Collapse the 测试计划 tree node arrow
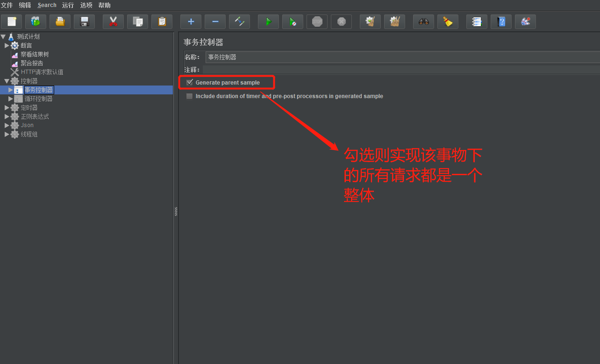600x364 pixels. [x=3, y=36]
